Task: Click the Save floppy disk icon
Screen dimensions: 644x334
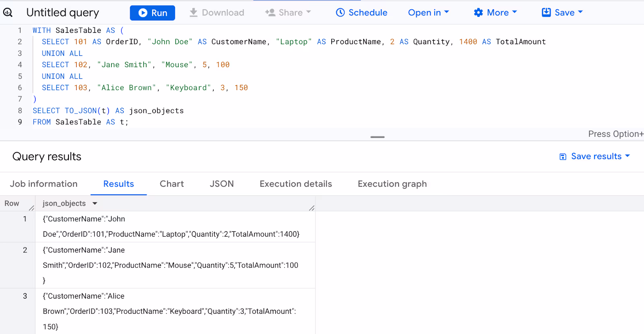Action: 546,12
